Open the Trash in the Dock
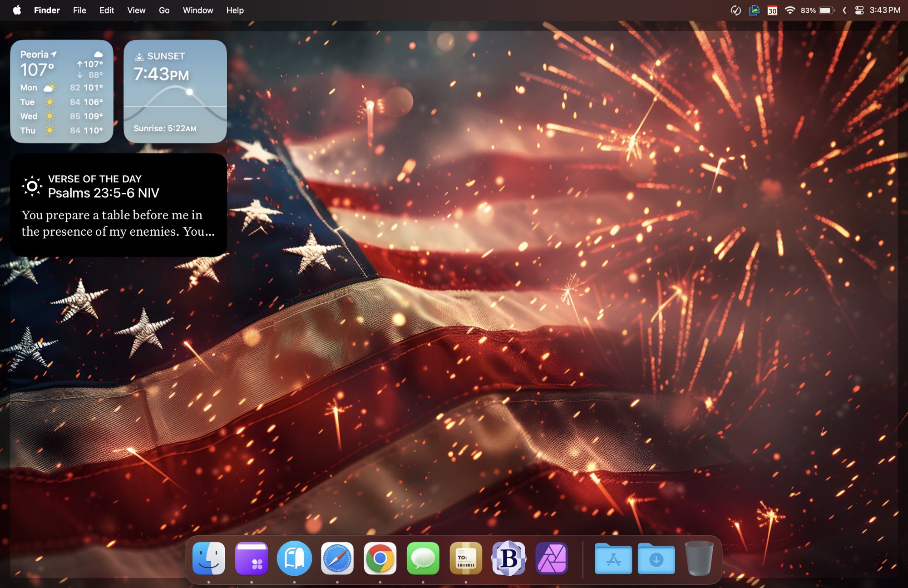The width and height of the screenshot is (908, 588). click(699, 558)
